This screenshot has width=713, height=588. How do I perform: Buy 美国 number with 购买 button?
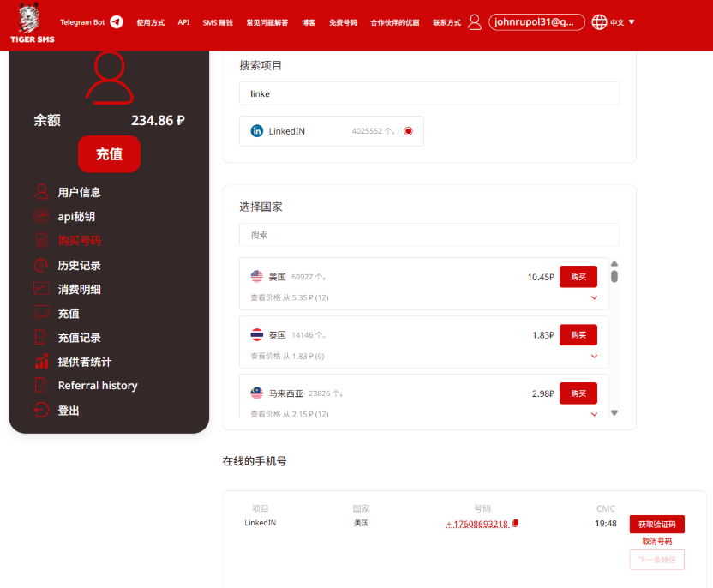(x=578, y=277)
